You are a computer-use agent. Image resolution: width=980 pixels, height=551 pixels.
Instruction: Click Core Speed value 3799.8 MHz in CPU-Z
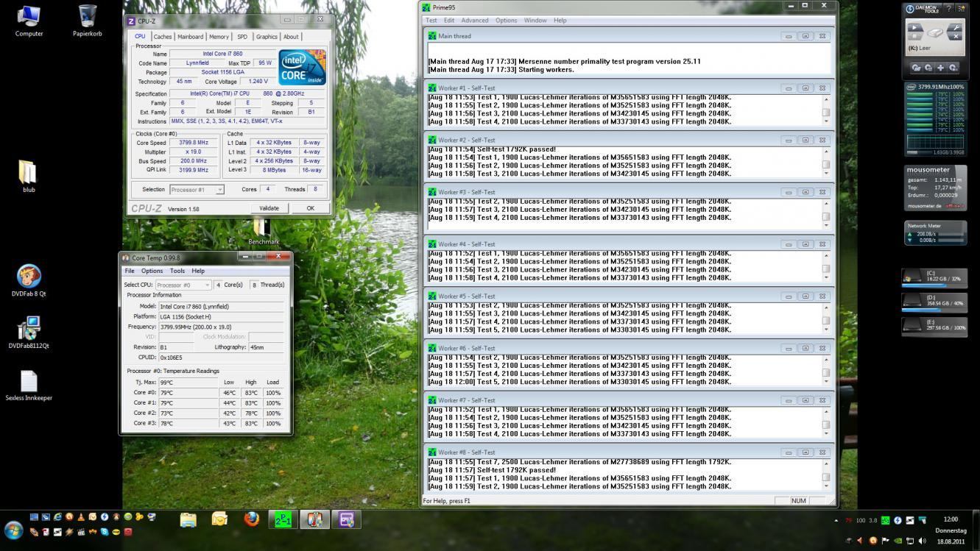coord(193,143)
